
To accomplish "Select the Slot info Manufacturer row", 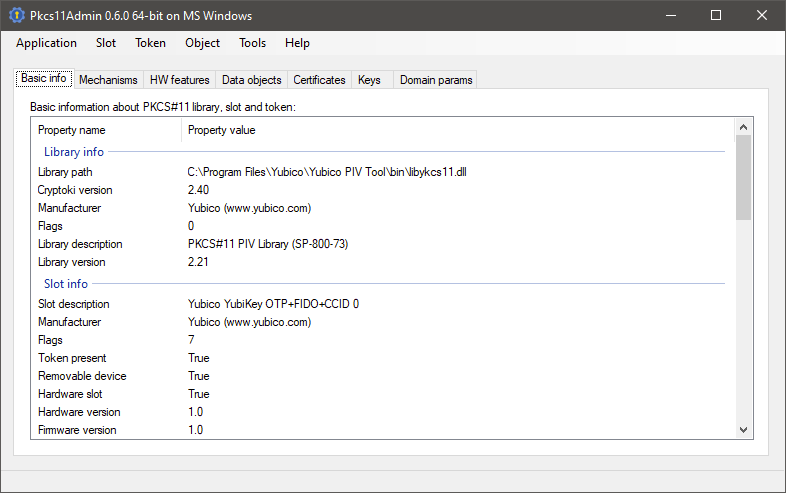I will point(383,322).
